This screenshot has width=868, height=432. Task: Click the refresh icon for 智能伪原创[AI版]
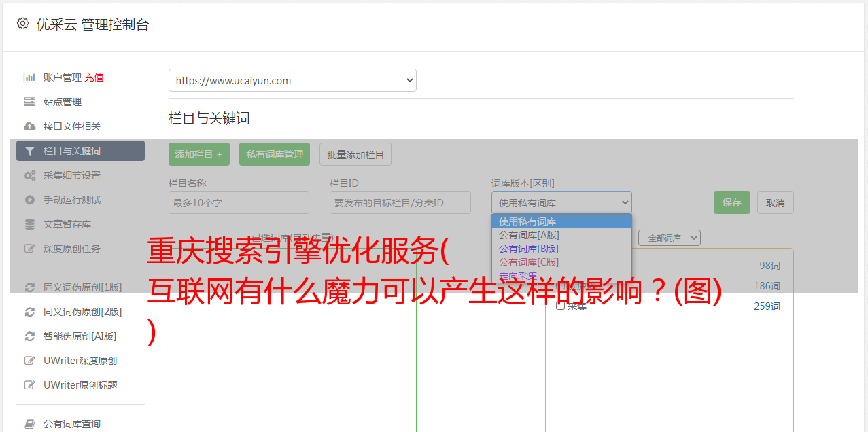(x=29, y=336)
